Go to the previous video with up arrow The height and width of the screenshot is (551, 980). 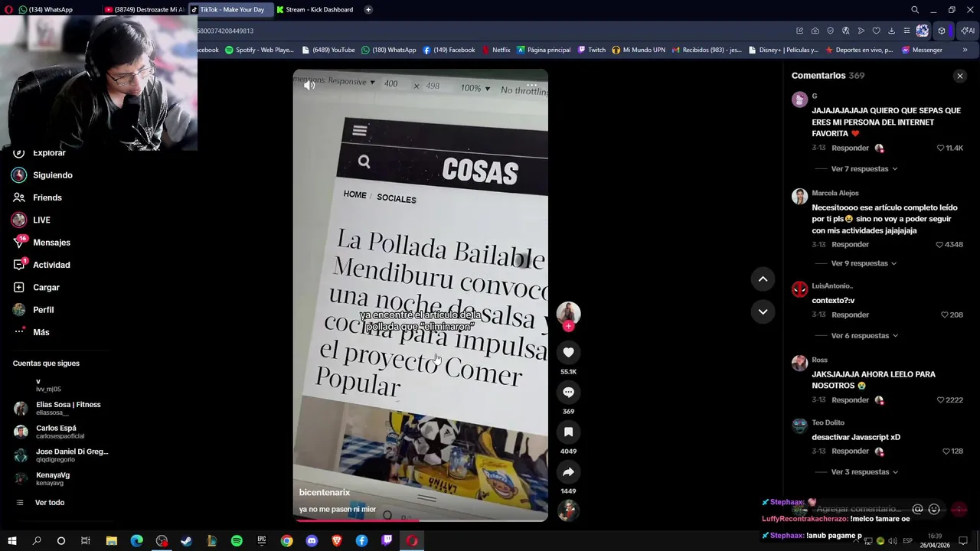pyautogui.click(x=763, y=279)
